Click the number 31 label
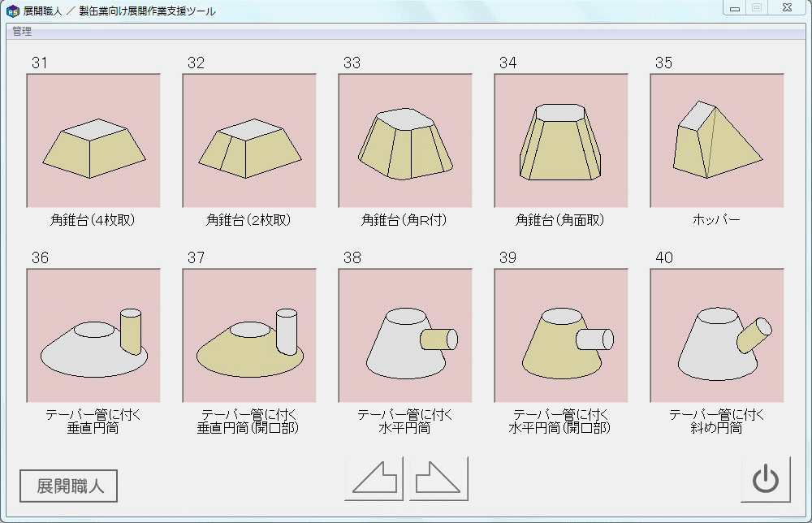 [x=39, y=63]
